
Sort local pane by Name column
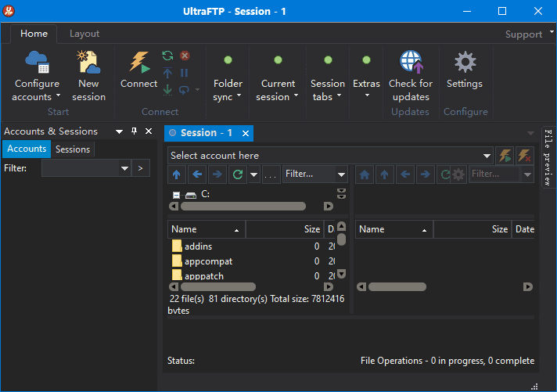(x=207, y=229)
